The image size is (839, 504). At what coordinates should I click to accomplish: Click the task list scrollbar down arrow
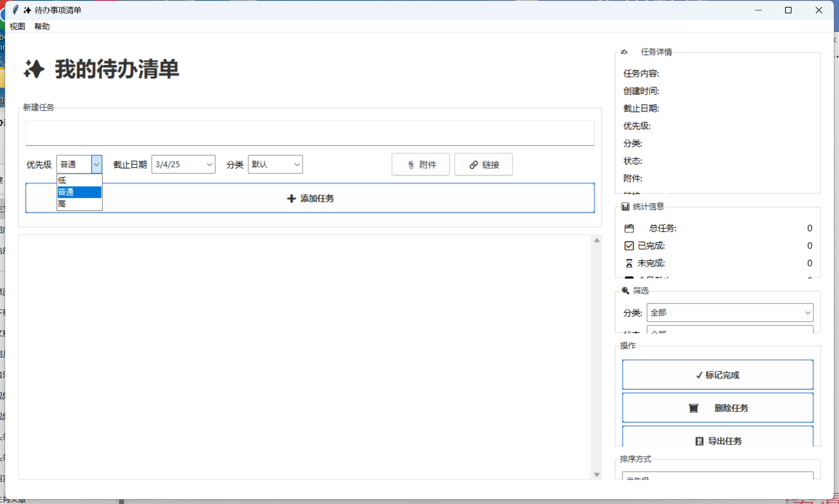(597, 475)
